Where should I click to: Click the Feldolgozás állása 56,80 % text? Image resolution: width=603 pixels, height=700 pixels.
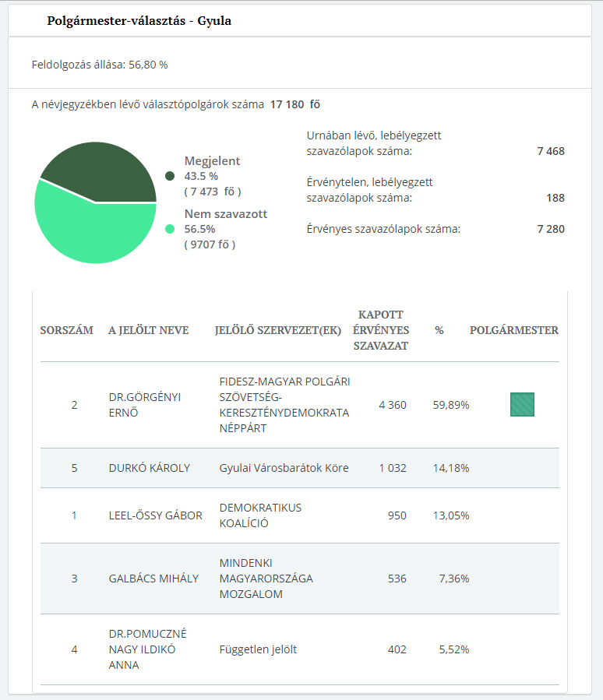[x=100, y=65]
